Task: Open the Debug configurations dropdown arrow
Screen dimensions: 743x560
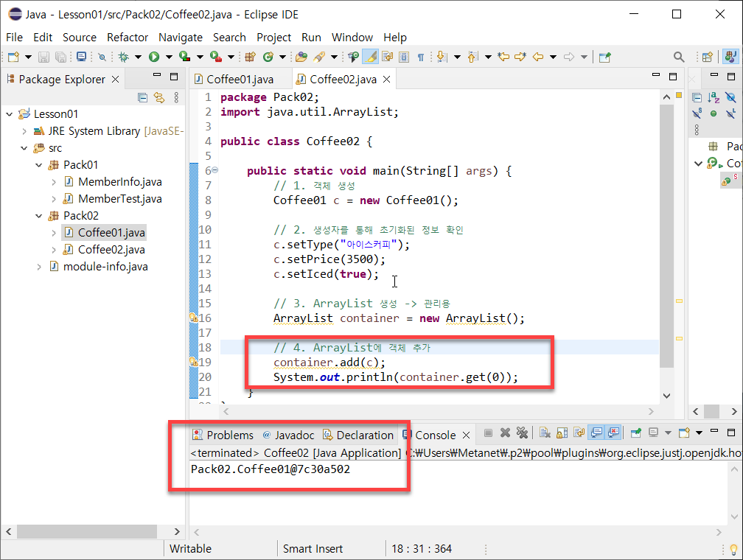Action: click(x=138, y=57)
